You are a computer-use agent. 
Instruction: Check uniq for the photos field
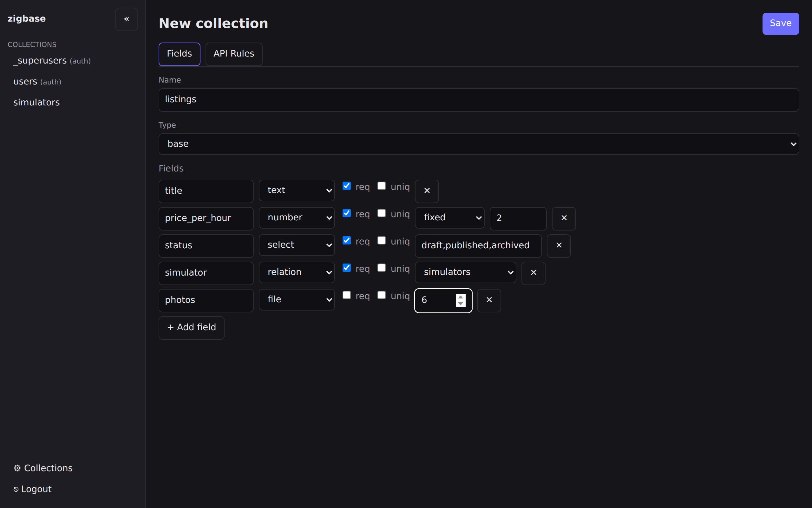382,295
